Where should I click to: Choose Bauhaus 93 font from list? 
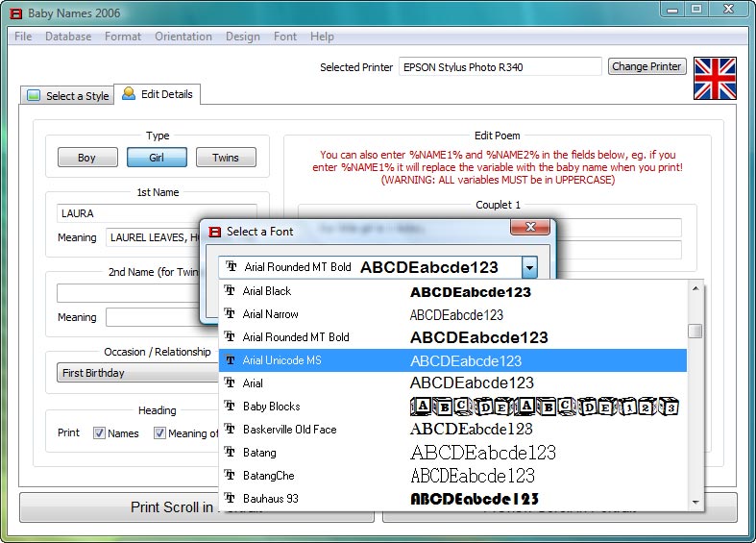pos(452,498)
